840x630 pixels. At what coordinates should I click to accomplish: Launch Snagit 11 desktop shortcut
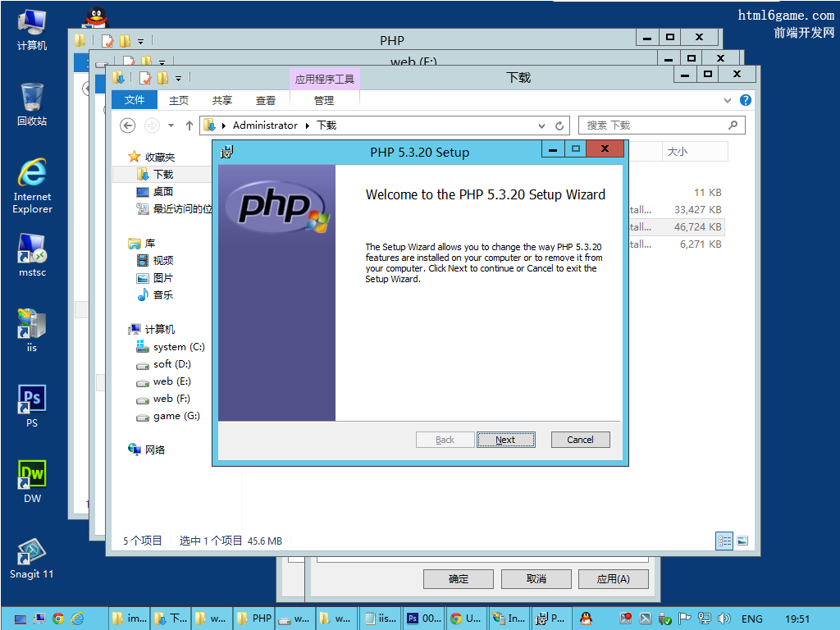point(32,559)
